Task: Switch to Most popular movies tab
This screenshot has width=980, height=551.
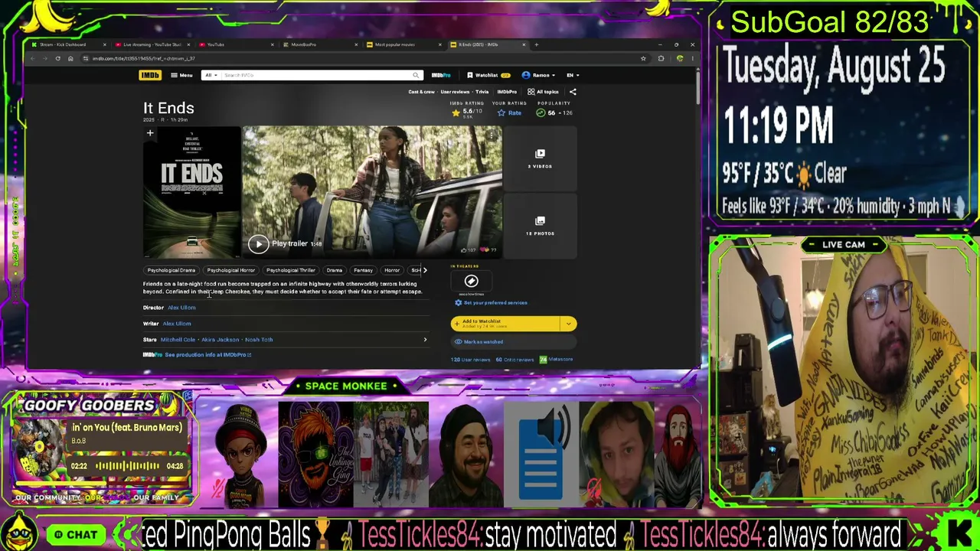Action: [404, 44]
